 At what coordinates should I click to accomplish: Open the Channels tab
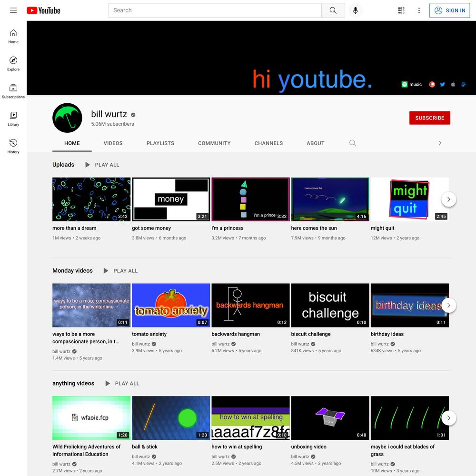click(x=268, y=143)
